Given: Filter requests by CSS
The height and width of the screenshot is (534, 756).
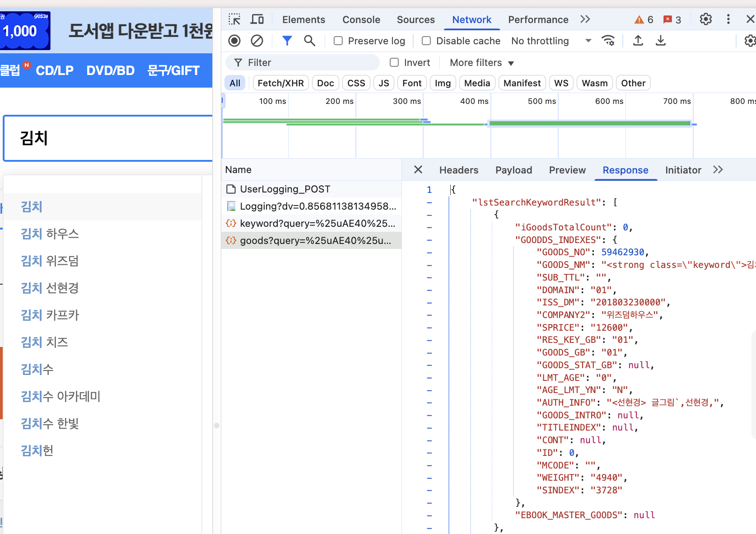Looking at the screenshot, I should pyautogui.click(x=356, y=83).
